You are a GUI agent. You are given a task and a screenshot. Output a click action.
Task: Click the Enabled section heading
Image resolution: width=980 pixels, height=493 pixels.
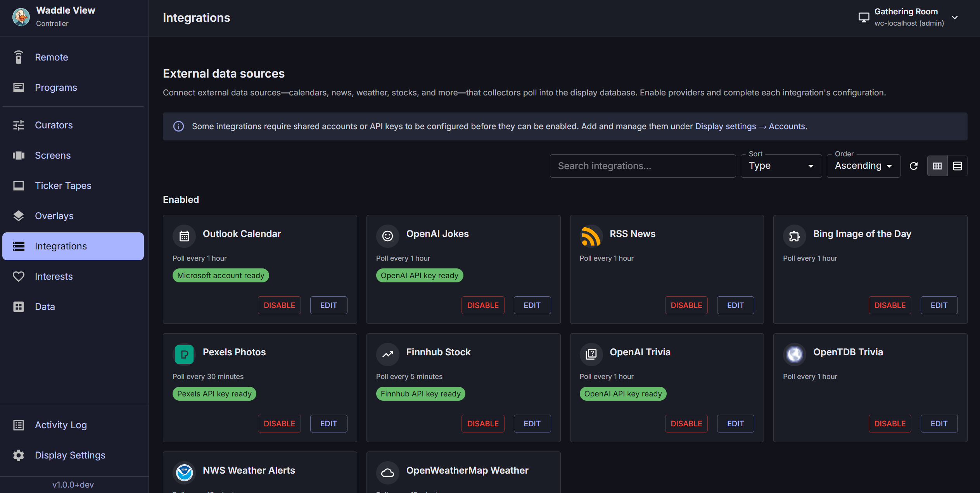click(x=181, y=199)
